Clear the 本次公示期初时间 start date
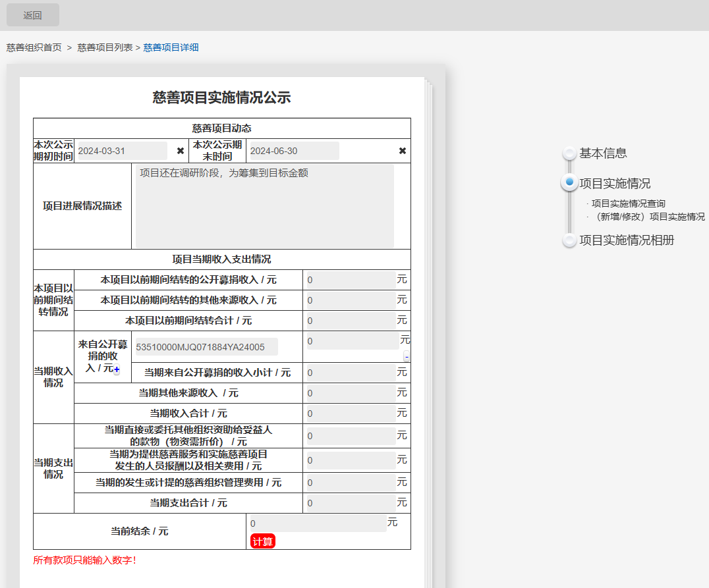The image size is (709, 588). coord(181,151)
